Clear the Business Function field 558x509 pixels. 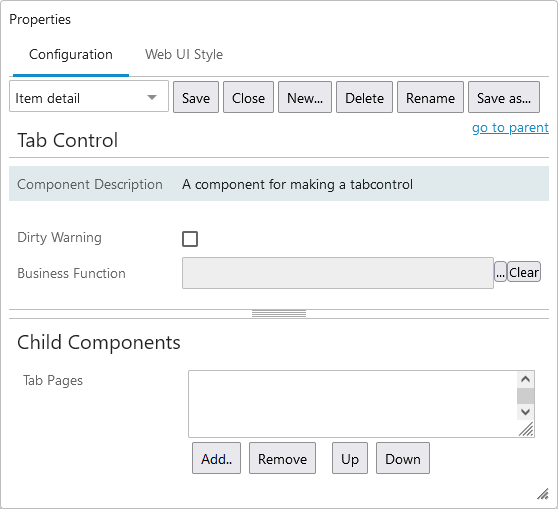[524, 272]
